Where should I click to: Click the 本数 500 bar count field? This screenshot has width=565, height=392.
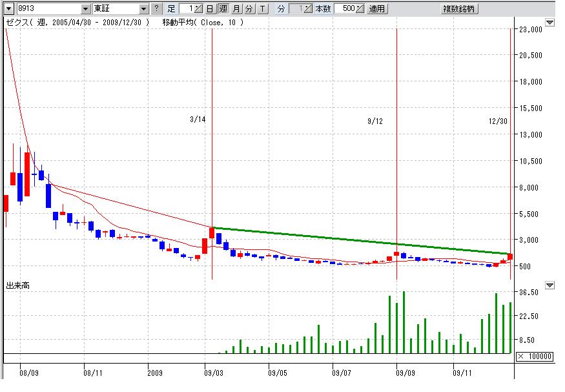pyautogui.click(x=345, y=9)
